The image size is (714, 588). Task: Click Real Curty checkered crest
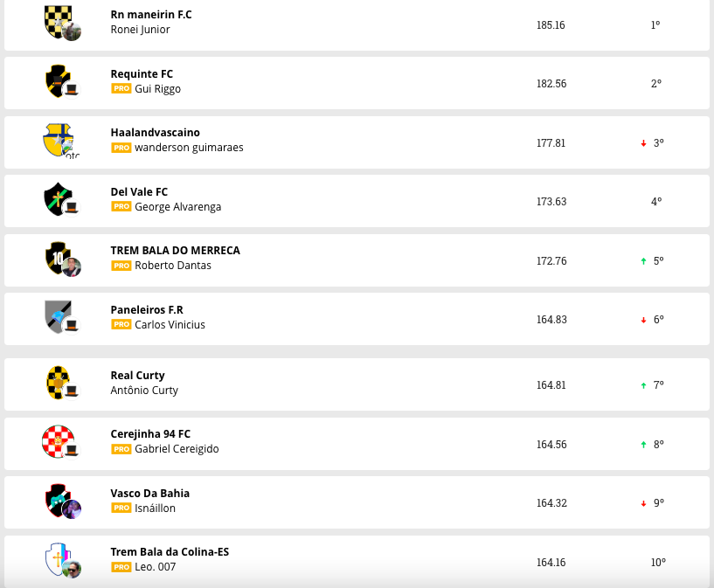[58, 382]
